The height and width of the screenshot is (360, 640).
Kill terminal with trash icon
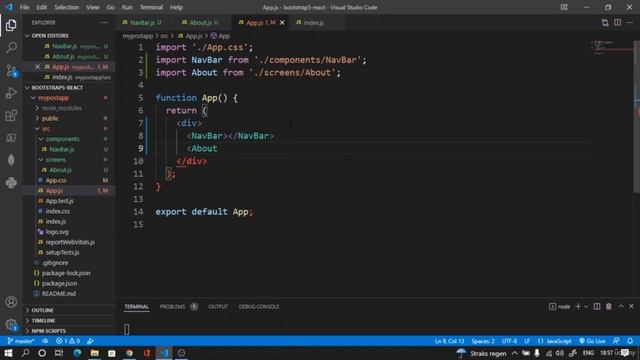(x=609, y=306)
